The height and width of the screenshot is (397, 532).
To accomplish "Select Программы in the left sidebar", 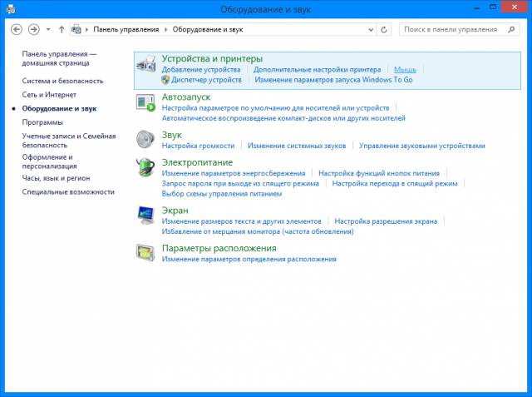I will 42,122.
